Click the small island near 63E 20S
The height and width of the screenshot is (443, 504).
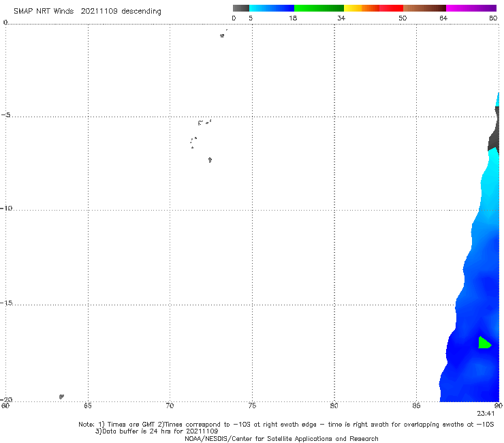pos(61,397)
